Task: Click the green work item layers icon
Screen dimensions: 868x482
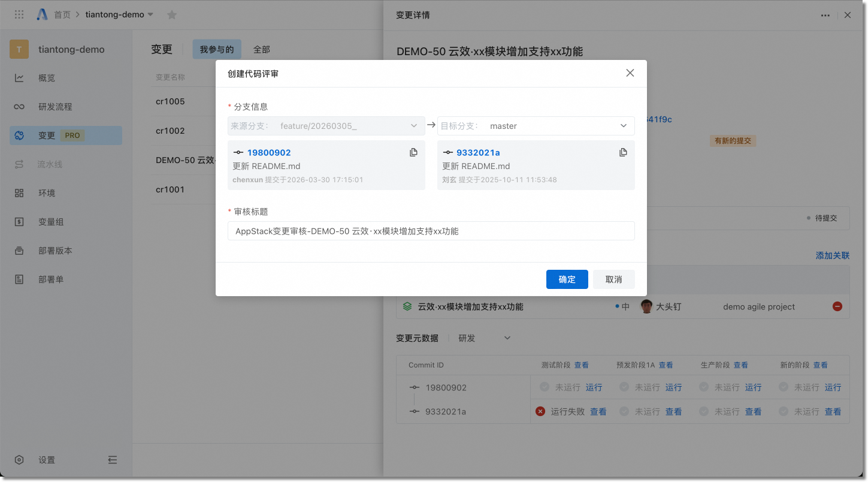Action: tap(407, 306)
